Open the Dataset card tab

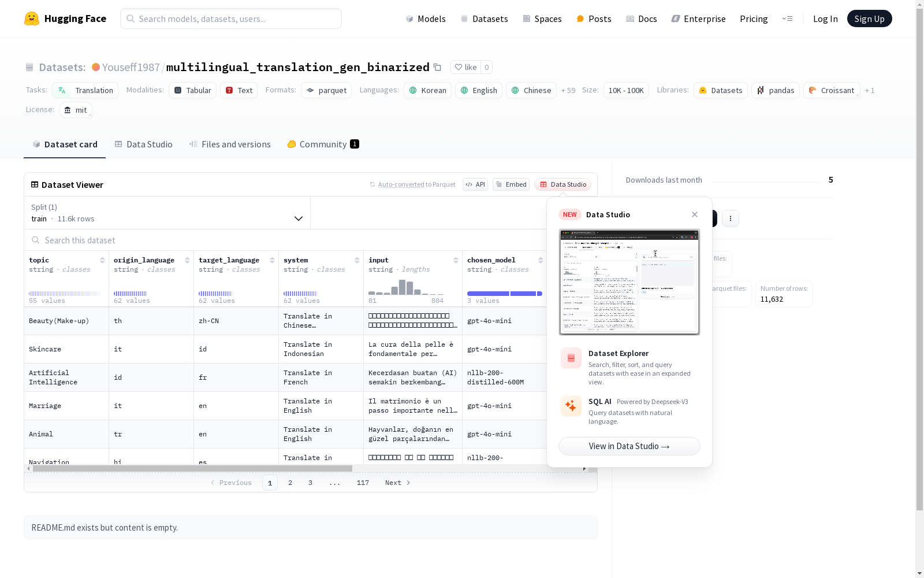(x=65, y=144)
